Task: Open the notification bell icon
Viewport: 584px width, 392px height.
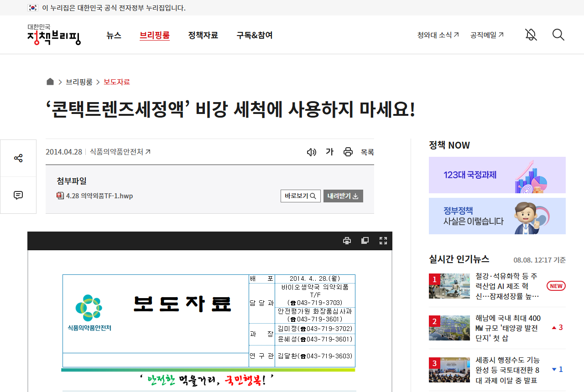Action: pos(531,35)
